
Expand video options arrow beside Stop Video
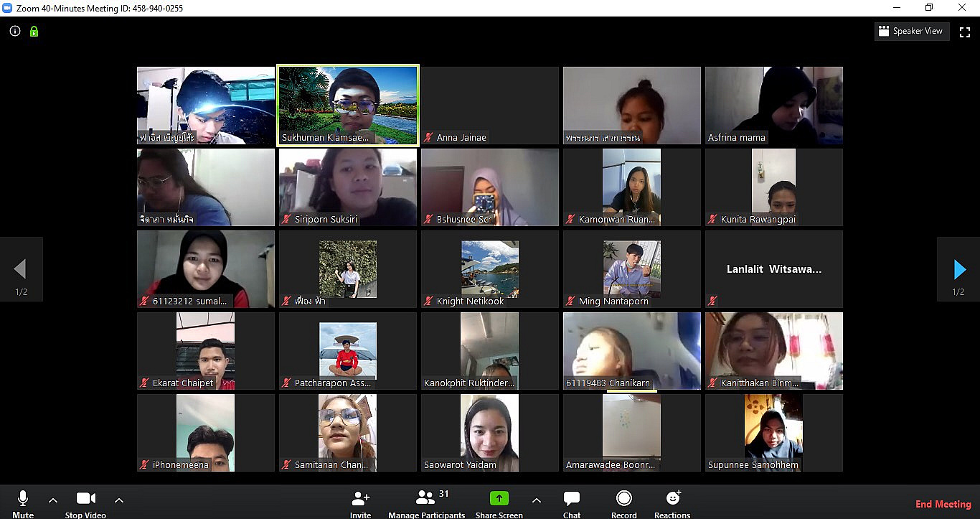pyautogui.click(x=119, y=500)
